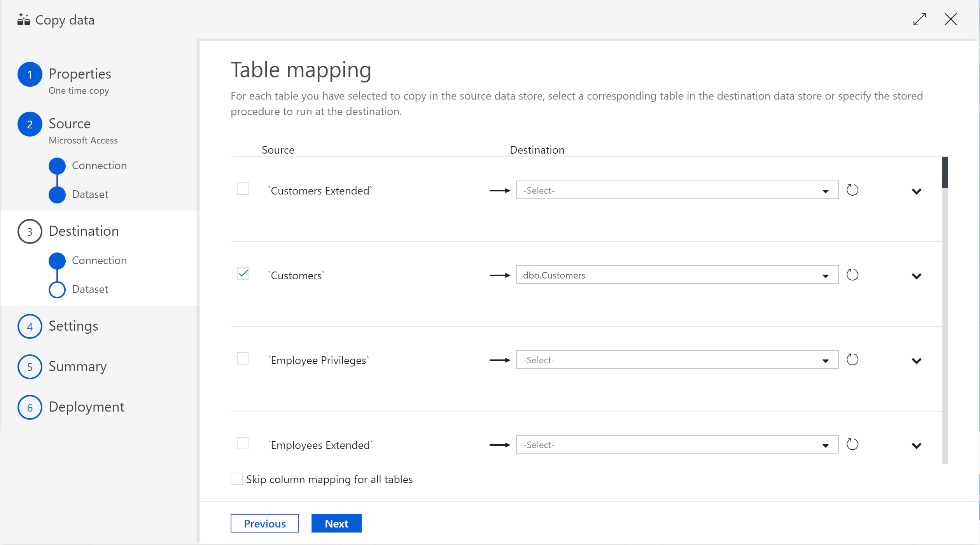This screenshot has height=545, width=980.
Task: Go to the Deployment step label
Action: click(86, 407)
